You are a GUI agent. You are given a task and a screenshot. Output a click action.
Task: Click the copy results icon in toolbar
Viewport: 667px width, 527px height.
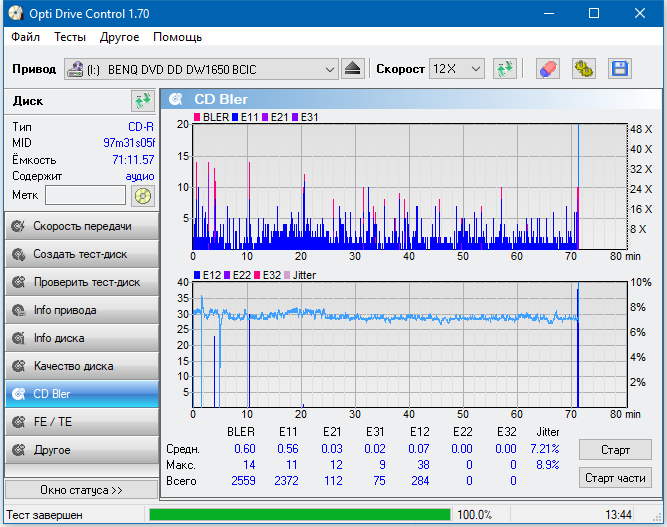(x=583, y=69)
